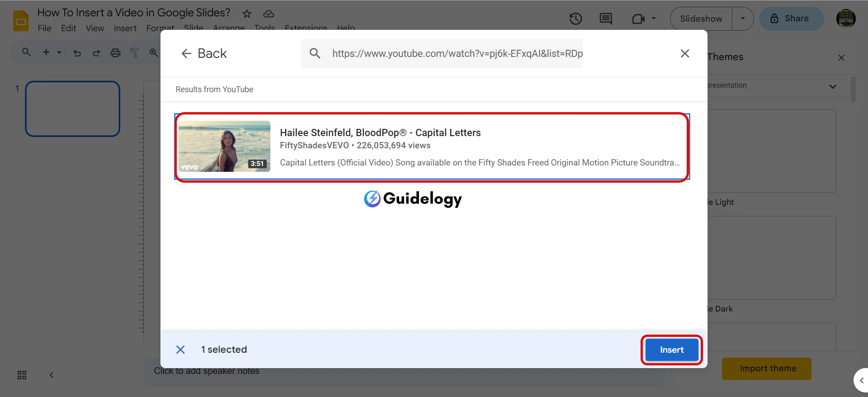Close the insert video dialog
Viewport: 868px width, 397px height.
click(x=685, y=53)
